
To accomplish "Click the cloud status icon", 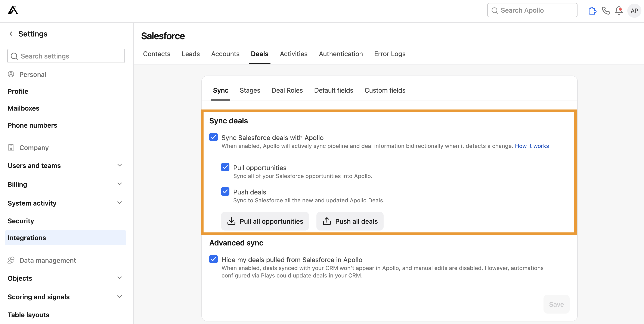I will [592, 10].
